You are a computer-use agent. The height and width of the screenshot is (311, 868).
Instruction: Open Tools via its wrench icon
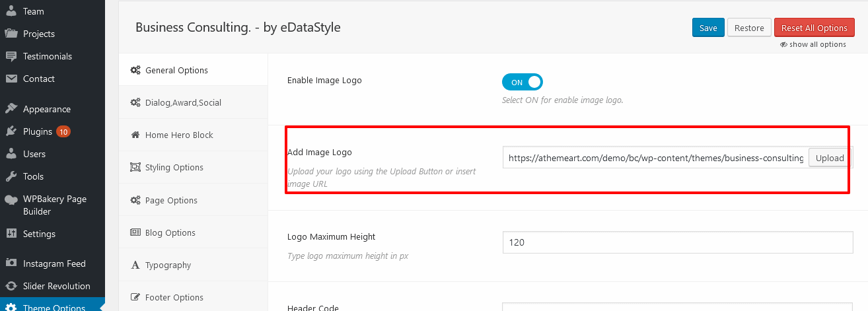tap(11, 176)
